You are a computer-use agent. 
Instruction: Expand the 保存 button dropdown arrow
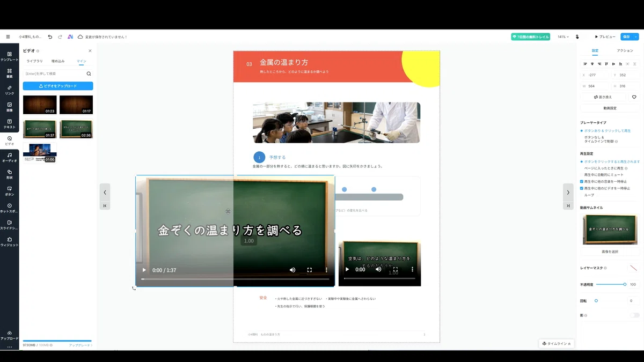(636, 37)
